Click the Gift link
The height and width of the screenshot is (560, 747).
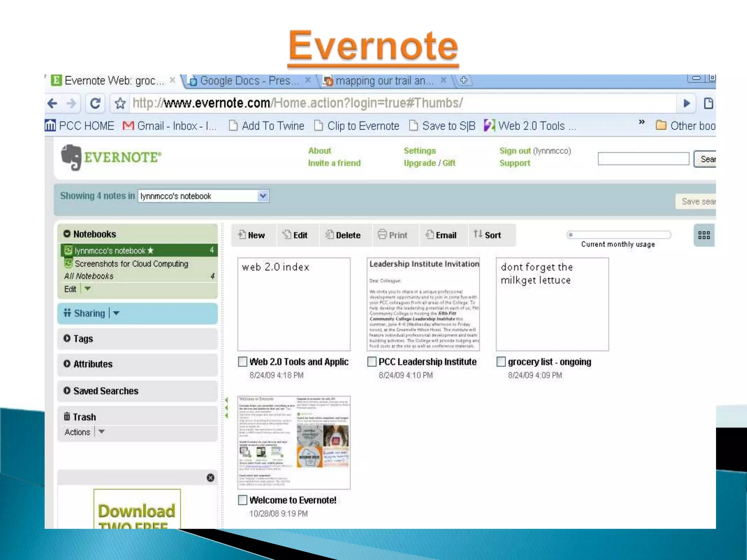click(449, 163)
